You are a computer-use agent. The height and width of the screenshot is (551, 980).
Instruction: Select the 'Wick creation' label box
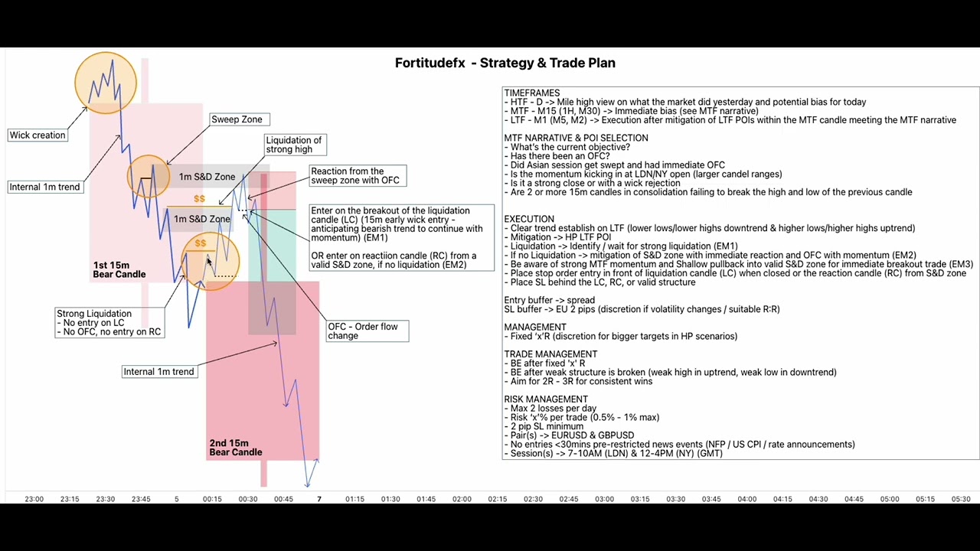[38, 135]
